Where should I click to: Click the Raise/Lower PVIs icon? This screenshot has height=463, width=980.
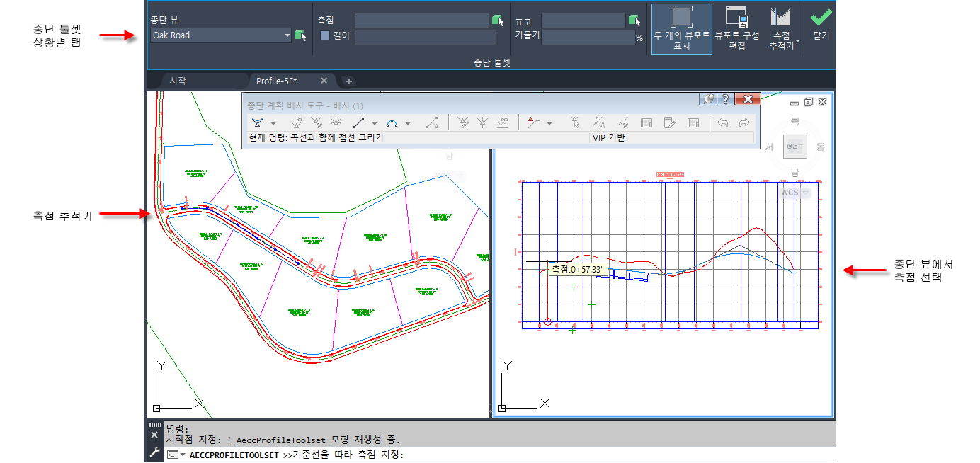[482, 122]
